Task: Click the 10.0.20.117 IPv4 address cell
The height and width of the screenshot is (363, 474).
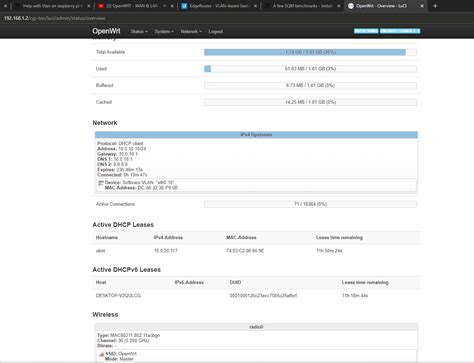Action: pos(166,251)
